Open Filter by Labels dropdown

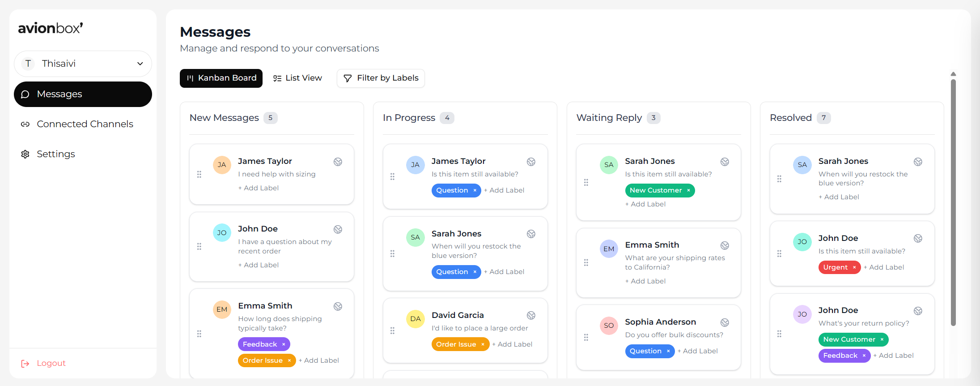[x=381, y=78]
